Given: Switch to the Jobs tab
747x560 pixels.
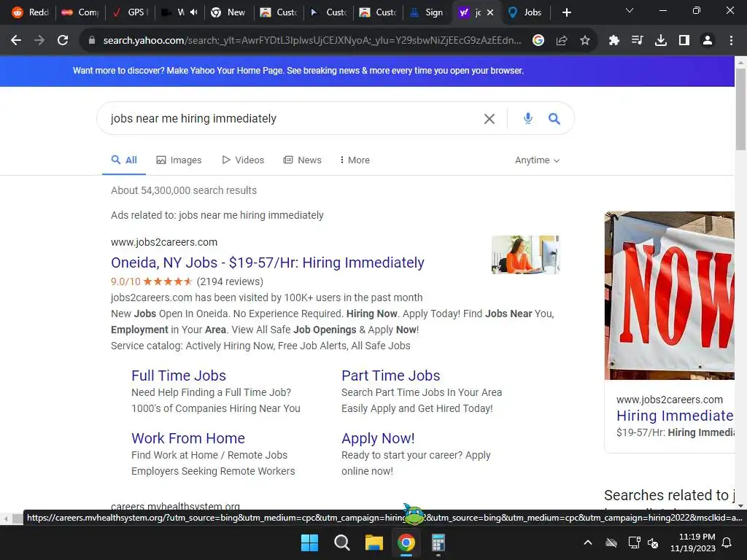Looking at the screenshot, I should pyautogui.click(x=525, y=12).
